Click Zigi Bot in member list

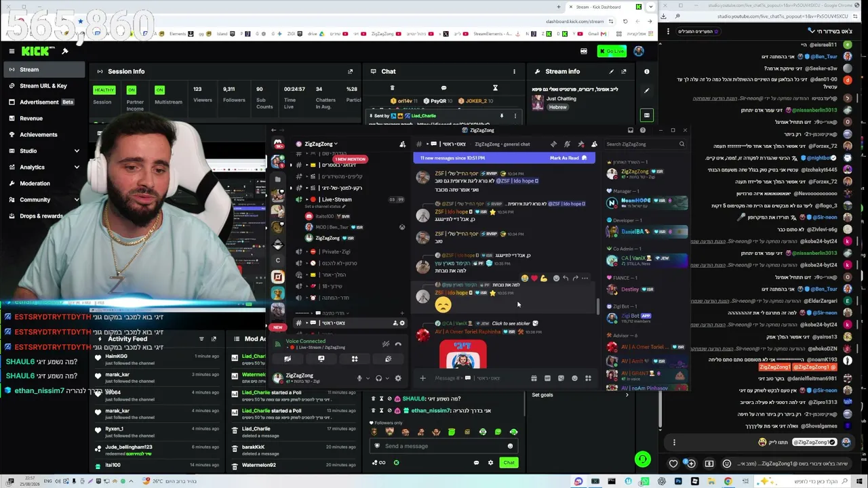(x=646, y=317)
